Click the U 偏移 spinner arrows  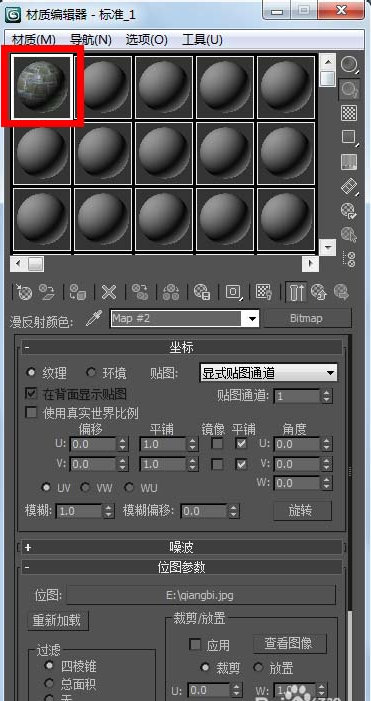point(122,444)
